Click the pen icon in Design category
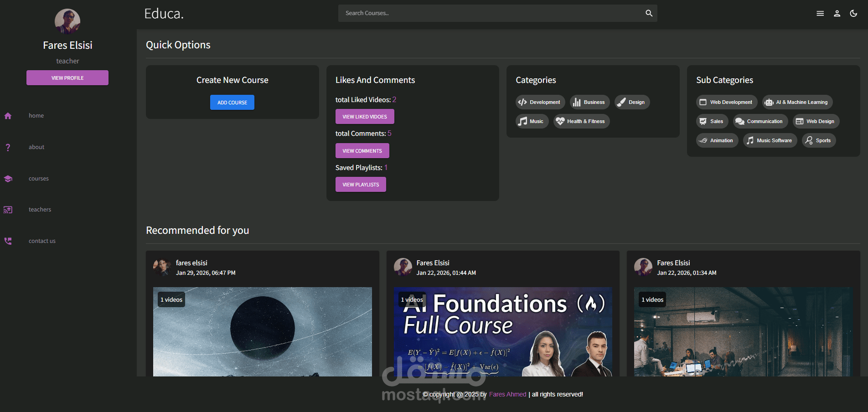Viewport: 868px width, 412px height. click(x=621, y=102)
